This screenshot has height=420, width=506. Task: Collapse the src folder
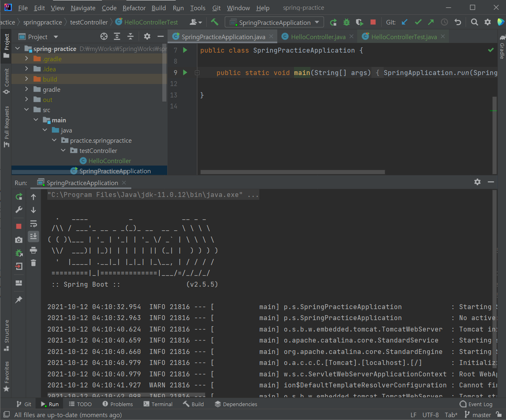click(x=27, y=110)
